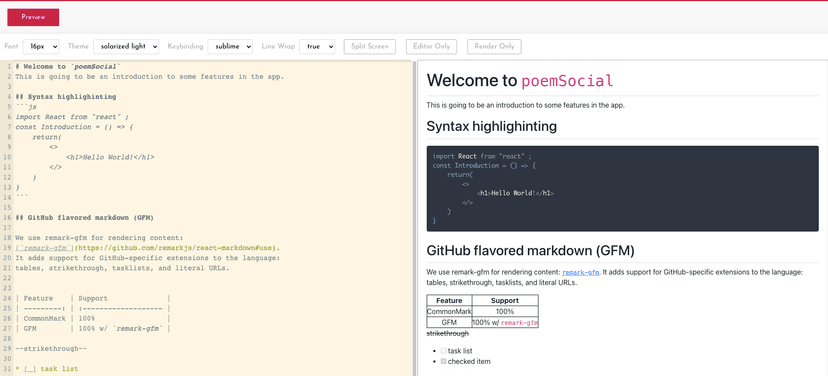Image resolution: width=828 pixels, height=376 pixels.
Task: Toggle the unchecked task list checkbox
Action: tap(444, 351)
